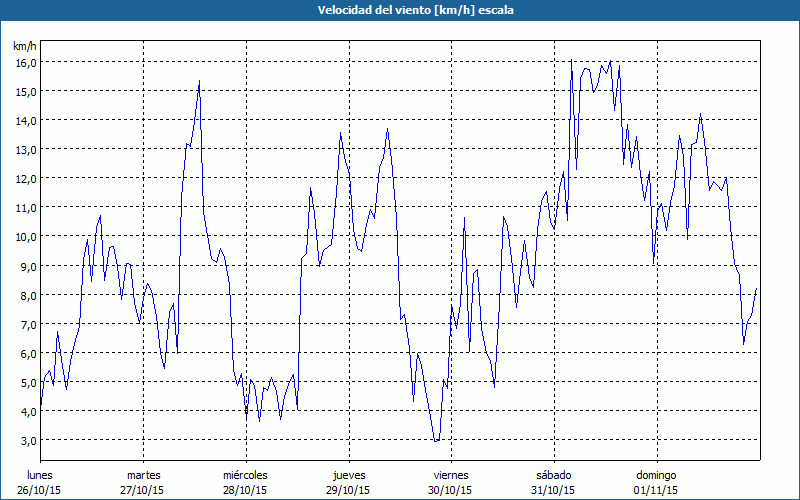Click the 7,0 y-axis tick label
The width and height of the screenshot is (800, 500).
click(x=25, y=324)
